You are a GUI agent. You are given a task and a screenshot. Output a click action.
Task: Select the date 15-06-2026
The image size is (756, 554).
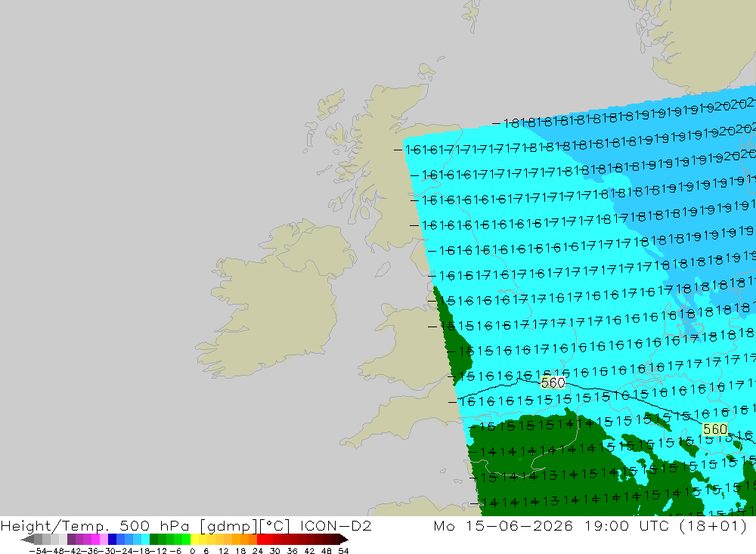pos(519,525)
